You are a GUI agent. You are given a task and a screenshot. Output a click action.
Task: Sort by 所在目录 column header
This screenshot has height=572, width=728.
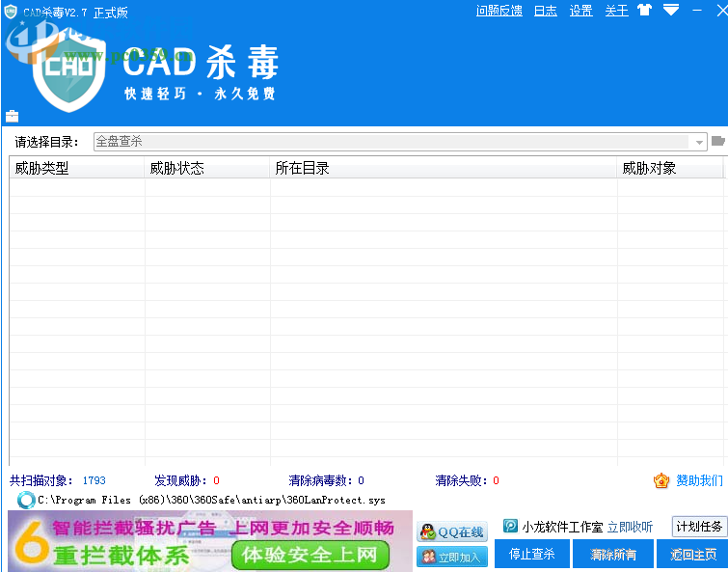(444, 168)
